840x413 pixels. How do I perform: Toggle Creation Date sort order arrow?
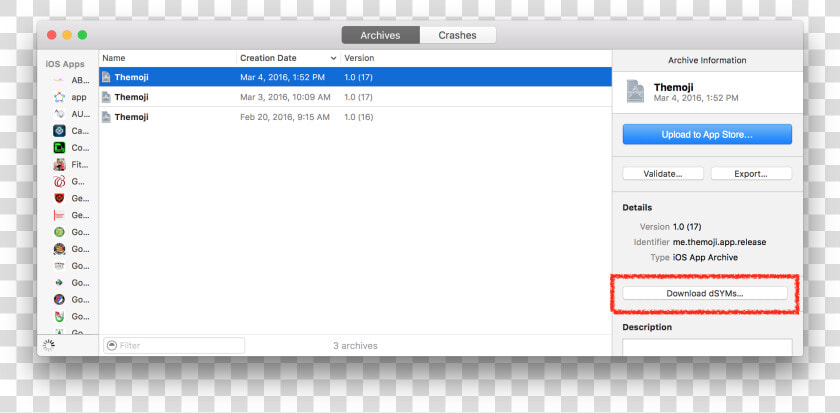[x=333, y=58]
